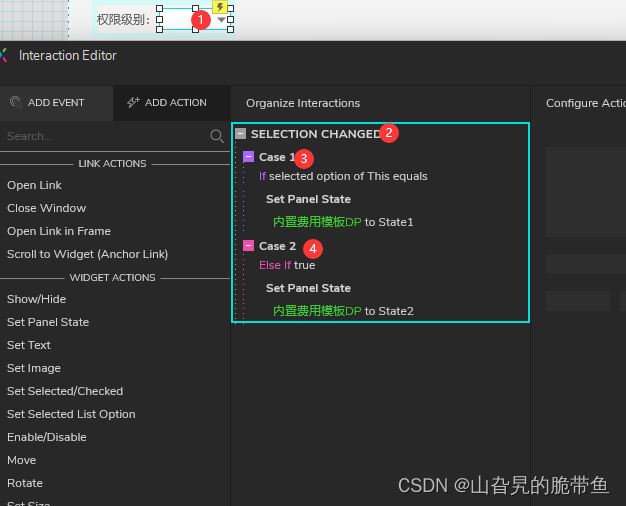Screen dimensions: 626x506
Task: Choose Set Selected List Option action
Action: coord(71,414)
